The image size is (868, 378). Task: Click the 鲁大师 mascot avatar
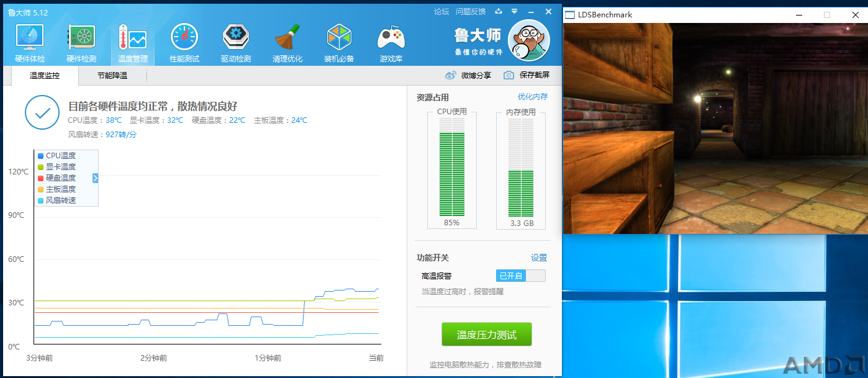528,40
